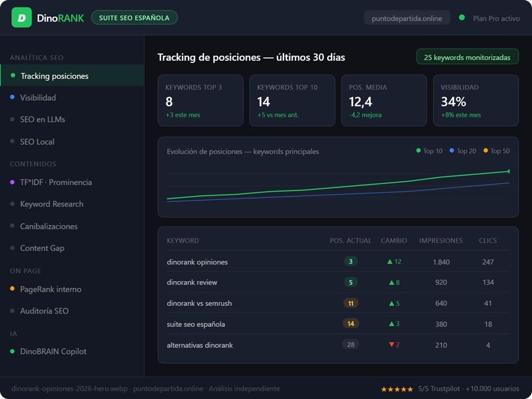This screenshot has width=532, height=399.
Task: Select the dinorank review keyword
Action: (x=192, y=282)
